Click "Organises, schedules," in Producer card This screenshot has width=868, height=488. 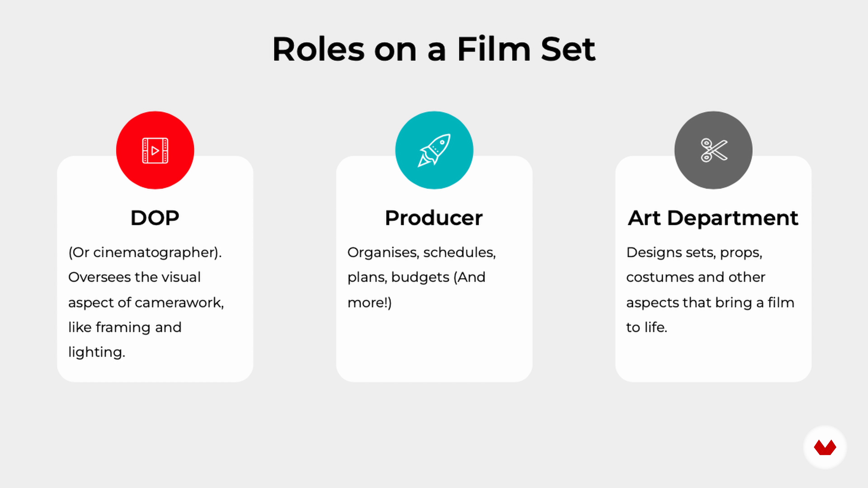(x=422, y=253)
